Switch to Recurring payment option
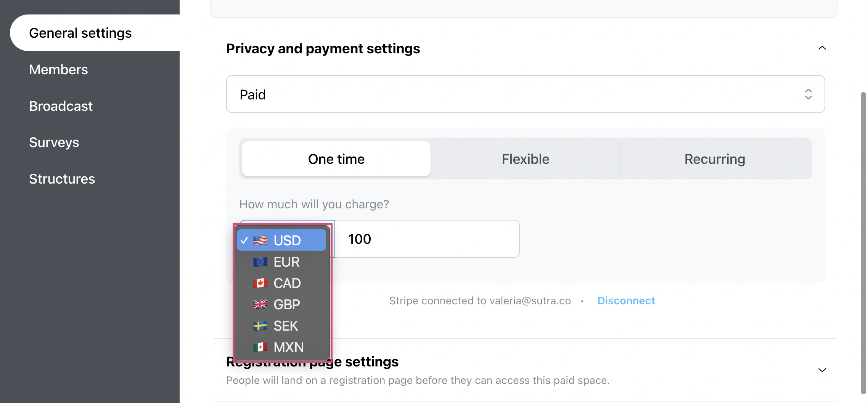 pyautogui.click(x=715, y=159)
